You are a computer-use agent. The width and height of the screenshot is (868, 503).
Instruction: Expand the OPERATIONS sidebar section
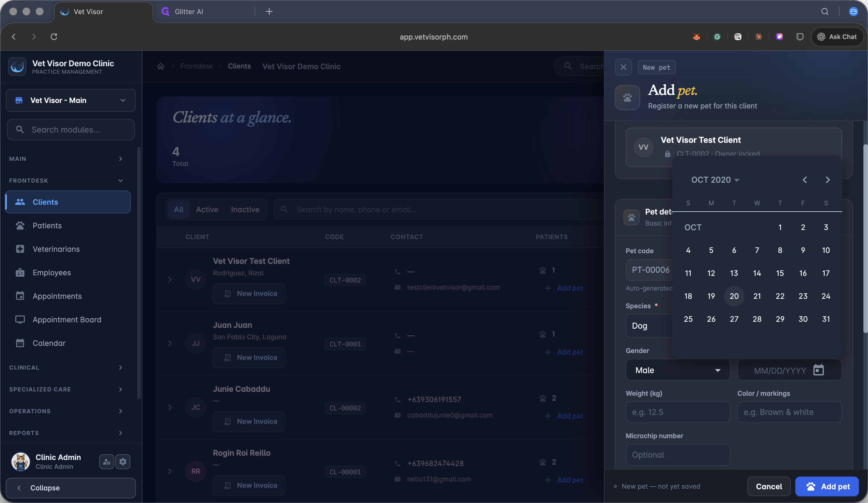(66, 411)
